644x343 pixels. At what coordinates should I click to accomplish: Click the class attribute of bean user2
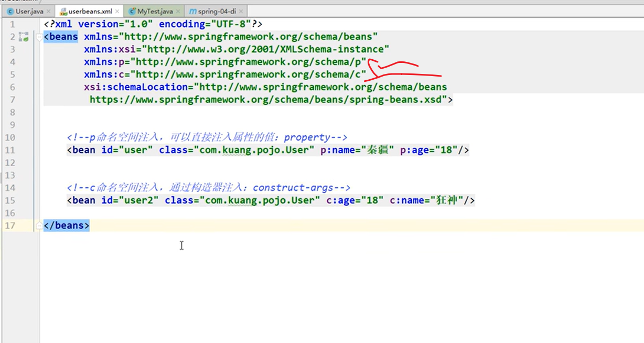tap(242, 200)
